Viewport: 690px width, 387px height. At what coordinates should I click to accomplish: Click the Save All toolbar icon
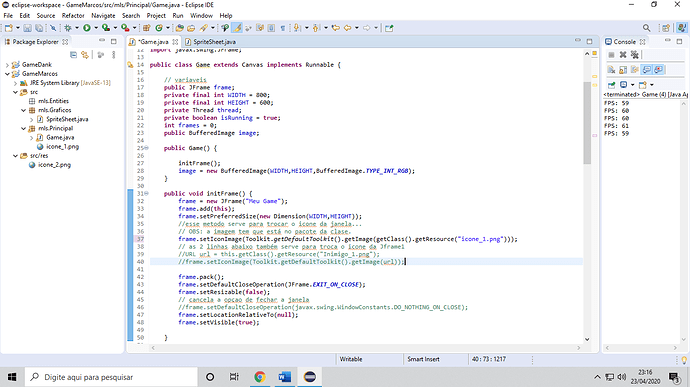click(39, 28)
